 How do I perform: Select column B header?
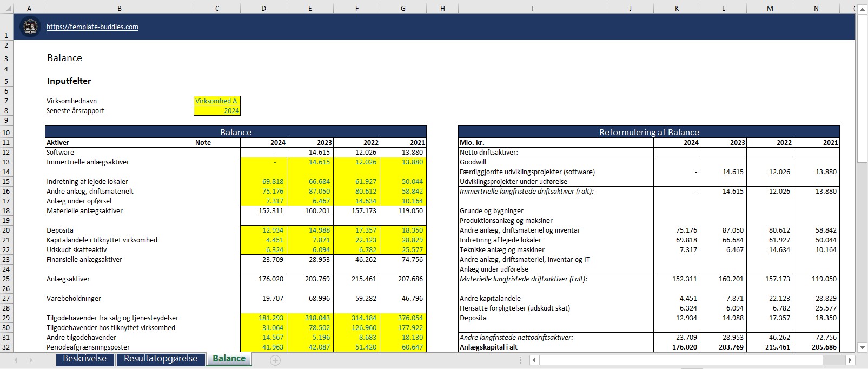coord(120,8)
